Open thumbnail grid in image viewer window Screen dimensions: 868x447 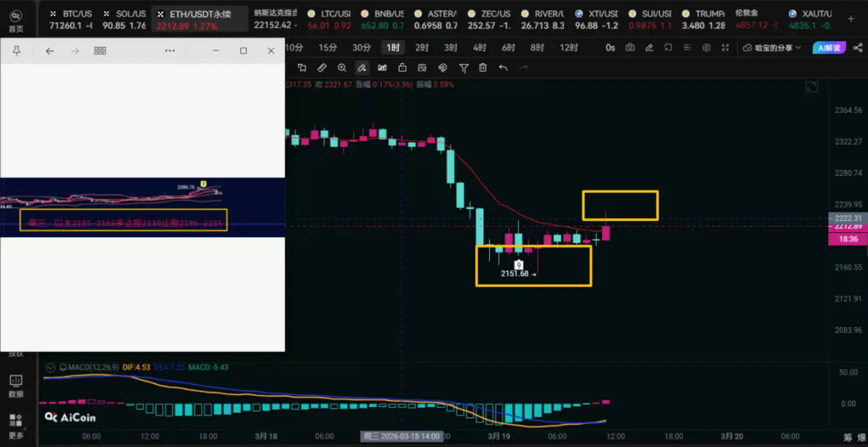click(x=100, y=51)
